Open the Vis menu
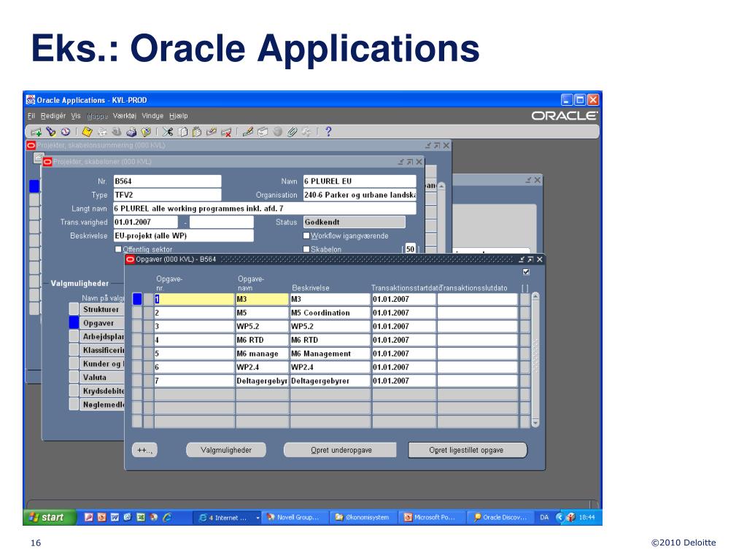 [76, 116]
